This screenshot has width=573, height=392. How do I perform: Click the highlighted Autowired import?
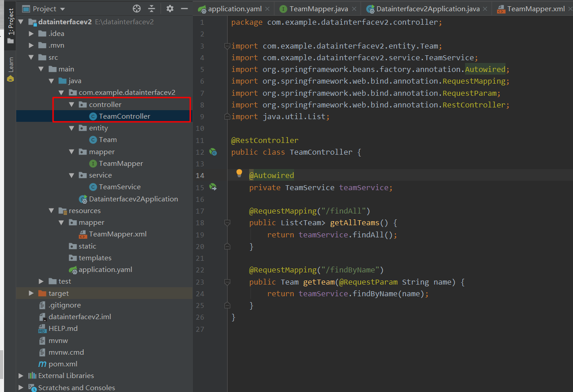[485, 69]
